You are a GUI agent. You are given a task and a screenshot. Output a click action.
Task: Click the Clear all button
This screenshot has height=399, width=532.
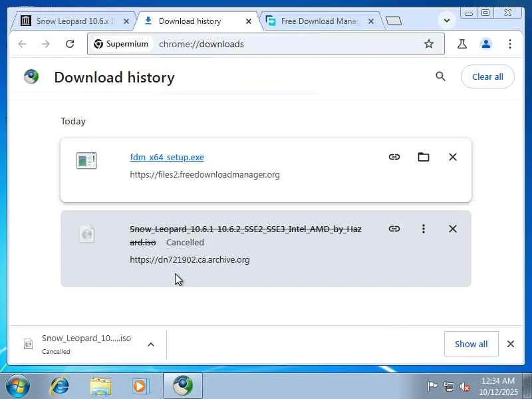[x=487, y=76]
